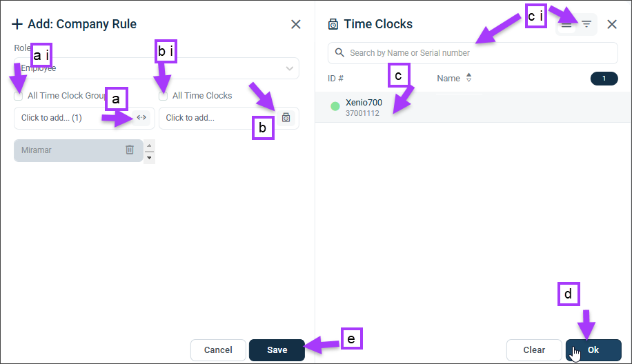Expand the Role dropdown chevron
Image resolution: width=632 pixels, height=364 pixels.
289,68
